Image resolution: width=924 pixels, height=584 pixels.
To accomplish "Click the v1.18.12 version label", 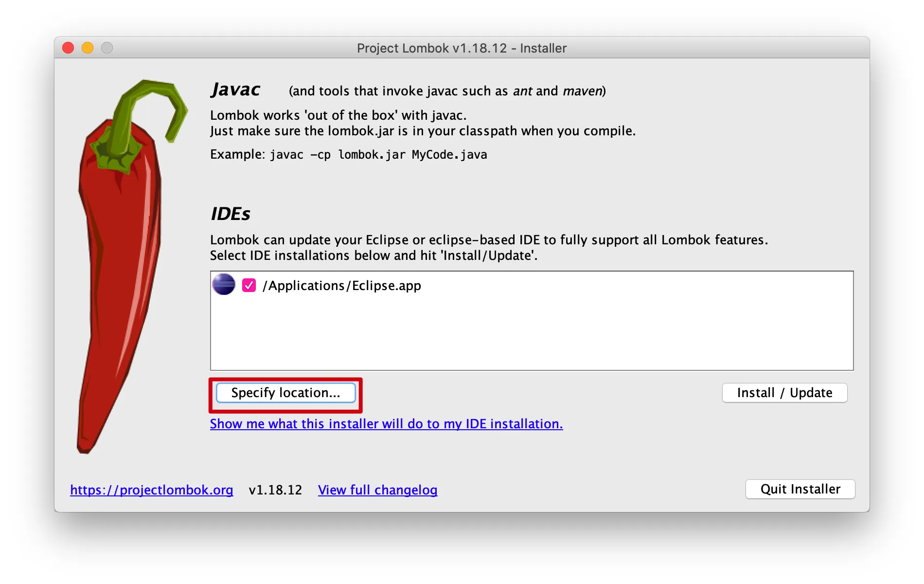I will tap(275, 490).
